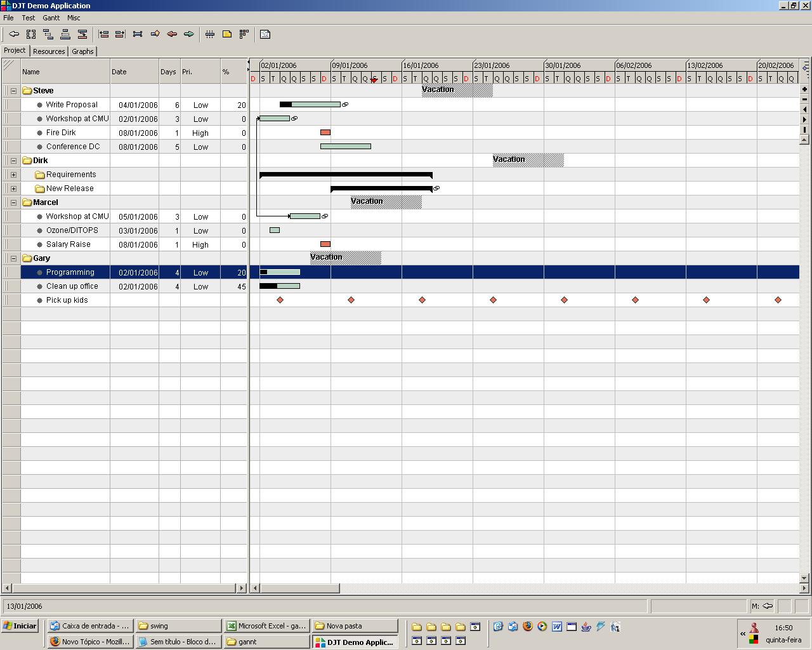Collapse the Steve group

(x=13, y=91)
